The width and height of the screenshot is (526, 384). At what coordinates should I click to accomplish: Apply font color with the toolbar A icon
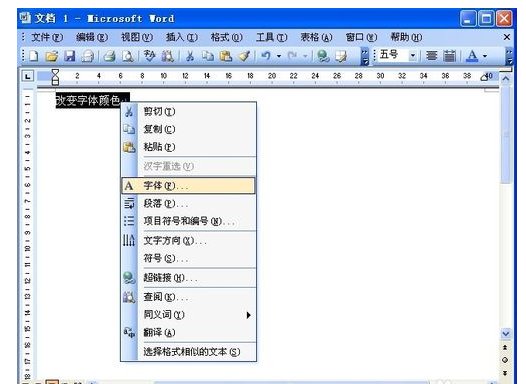472,56
